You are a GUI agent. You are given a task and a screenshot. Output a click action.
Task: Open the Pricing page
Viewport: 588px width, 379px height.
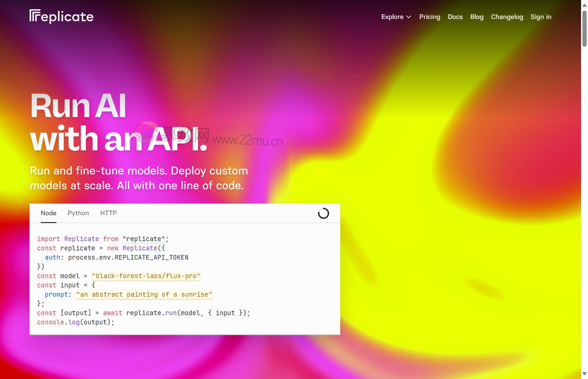point(429,17)
